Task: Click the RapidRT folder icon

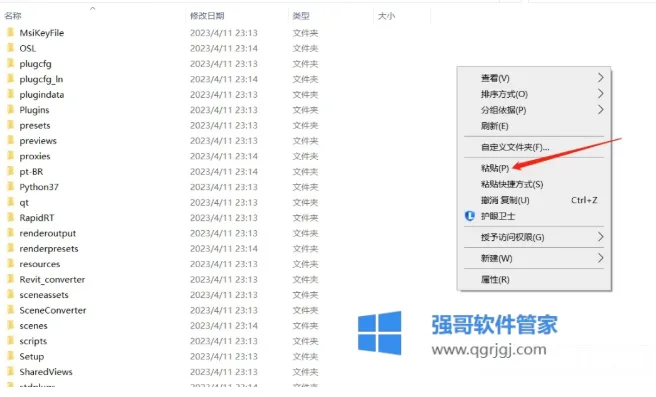Action: click(11, 218)
